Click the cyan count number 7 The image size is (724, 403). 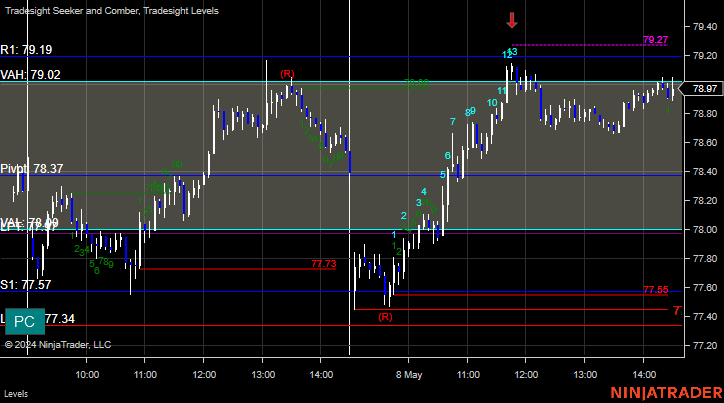pyautogui.click(x=452, y=122)
